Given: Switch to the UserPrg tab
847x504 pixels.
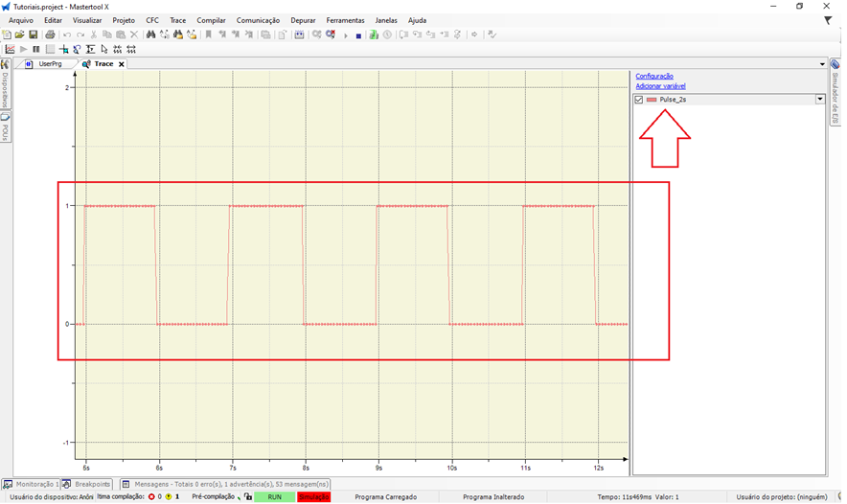Looking at the screenshot, I should [49, 64].
